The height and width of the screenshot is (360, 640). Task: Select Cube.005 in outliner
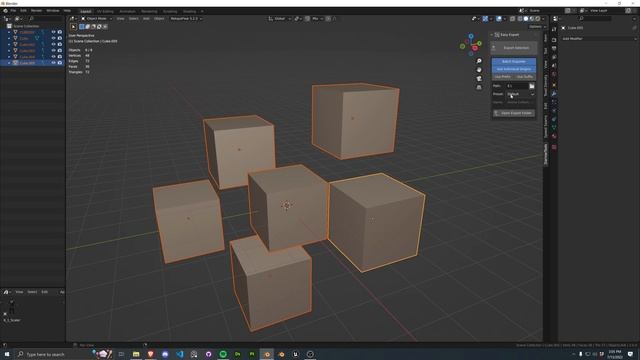pos(27,62)
